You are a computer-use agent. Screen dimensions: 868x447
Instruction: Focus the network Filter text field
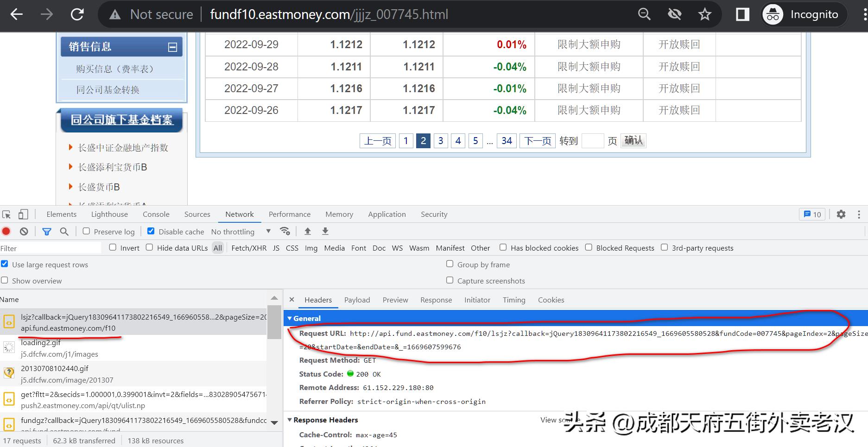[51, 248]
